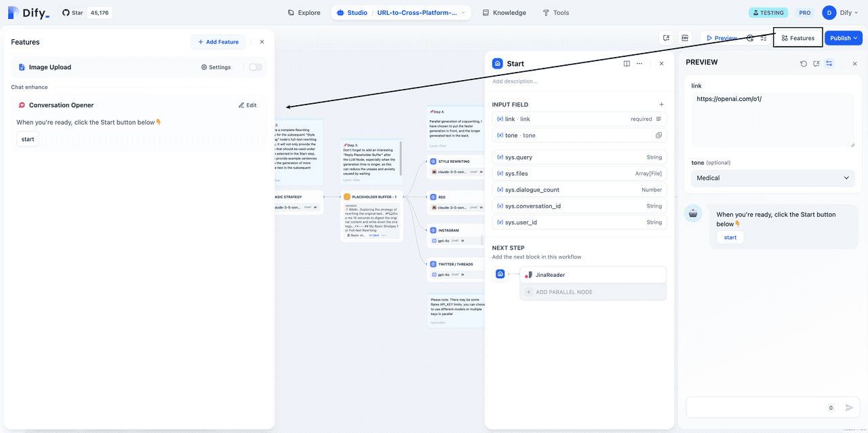The image size is (868, 433).
Task: Click the link URL text field
Action: [x=772, y=119]
